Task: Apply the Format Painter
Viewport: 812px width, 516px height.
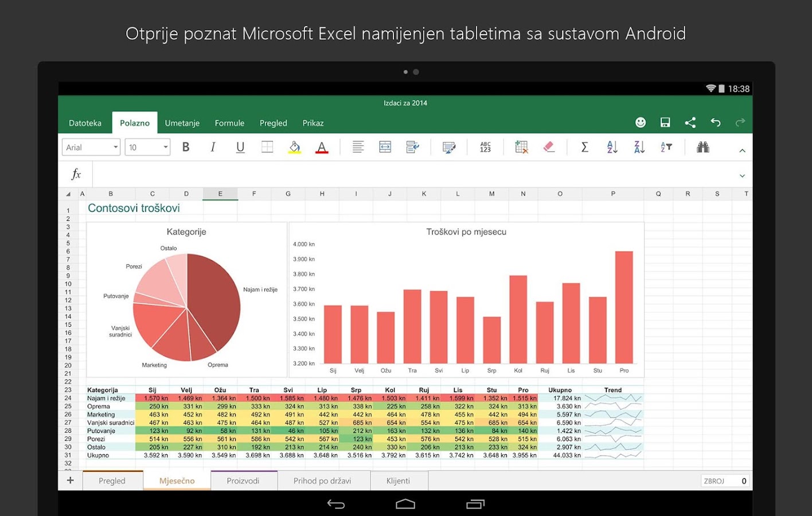Action: coord(449,147)
